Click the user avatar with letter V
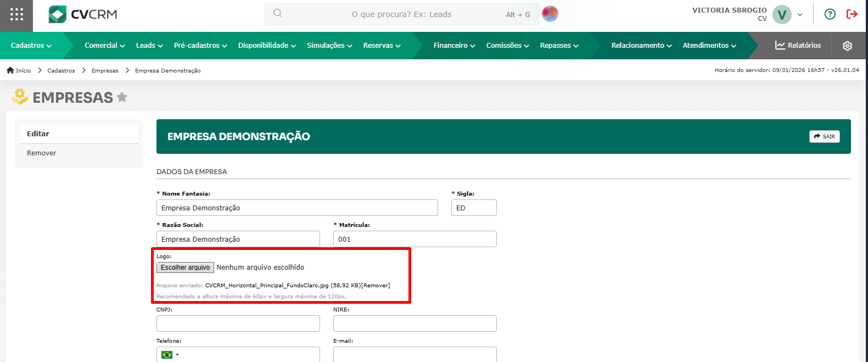 [782, 15]
